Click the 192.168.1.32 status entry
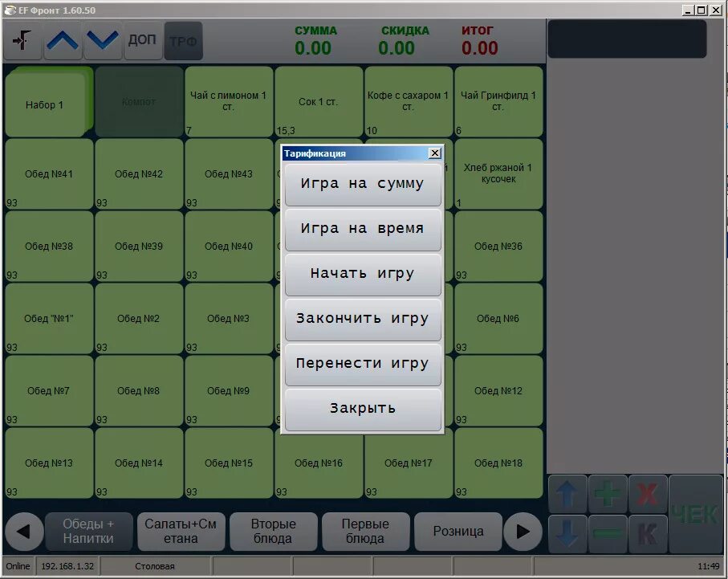The image size is (728, 579). pyautogui.click(x=67, y=566)
